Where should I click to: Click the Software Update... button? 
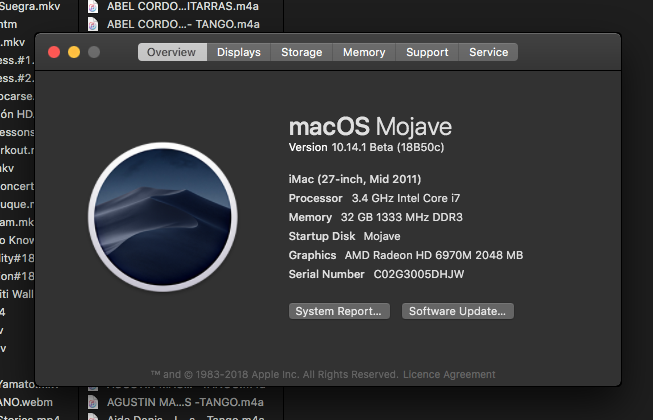[x=457, y=311]
